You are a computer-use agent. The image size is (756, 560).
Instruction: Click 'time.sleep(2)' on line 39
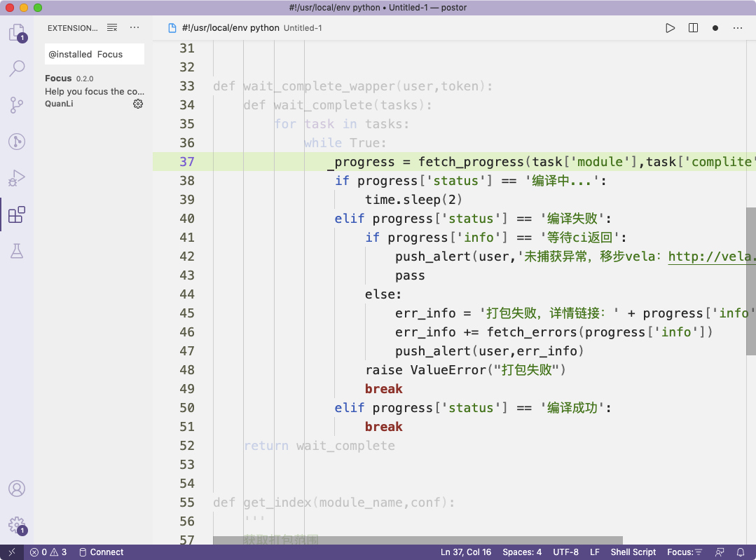click(413, 200)
